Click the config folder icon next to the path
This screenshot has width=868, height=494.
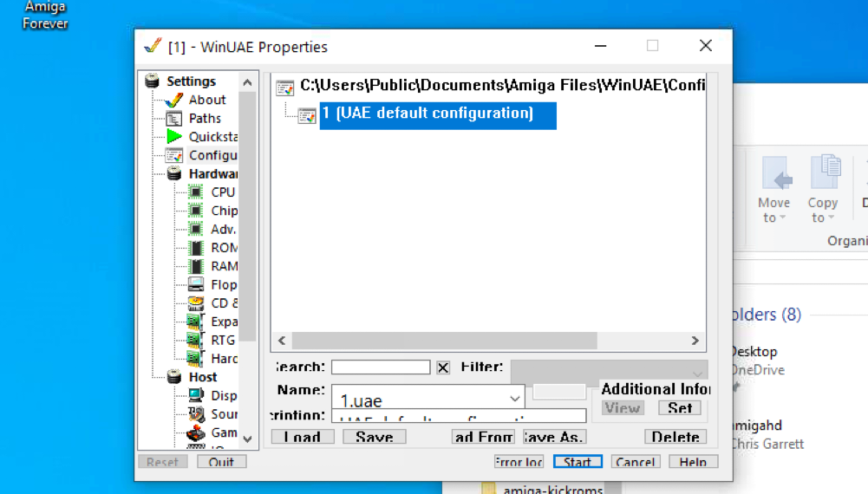click(285, 87)
